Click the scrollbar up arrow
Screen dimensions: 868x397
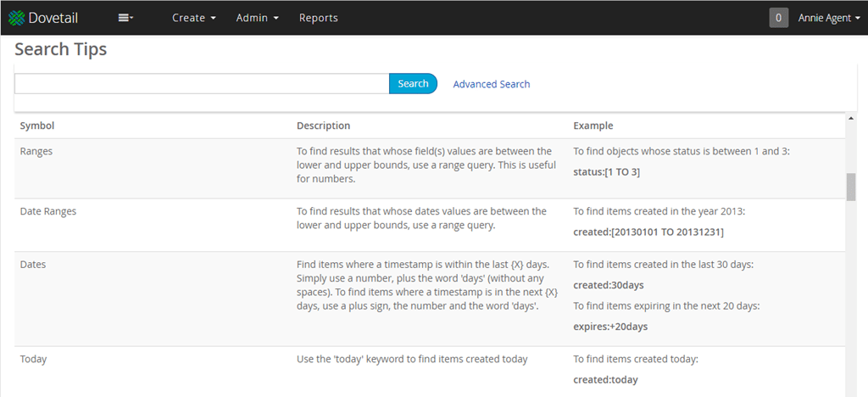pyautogui.click(x=851, y=119)
